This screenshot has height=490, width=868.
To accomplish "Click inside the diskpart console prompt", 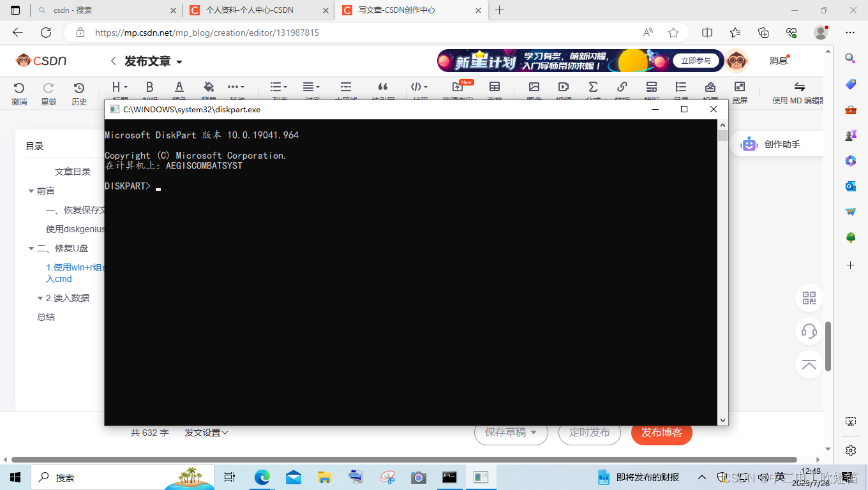I will pyautogui.click(x=158, y=186).
